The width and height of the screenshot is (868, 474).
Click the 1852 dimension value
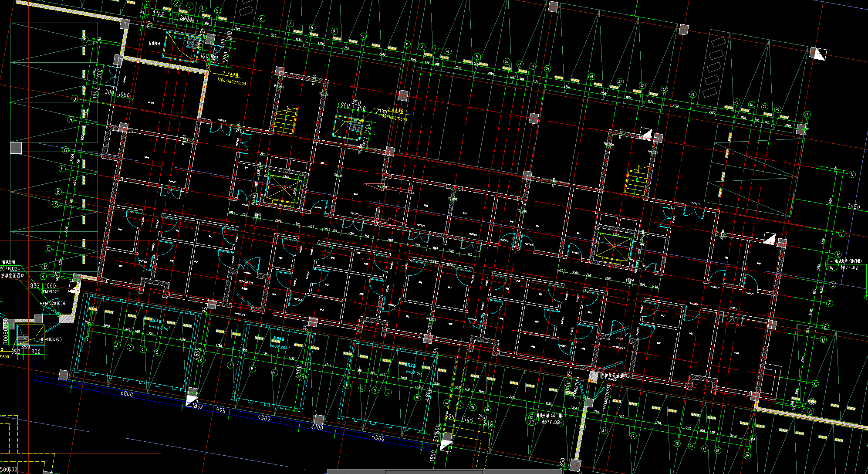[198, 406]
